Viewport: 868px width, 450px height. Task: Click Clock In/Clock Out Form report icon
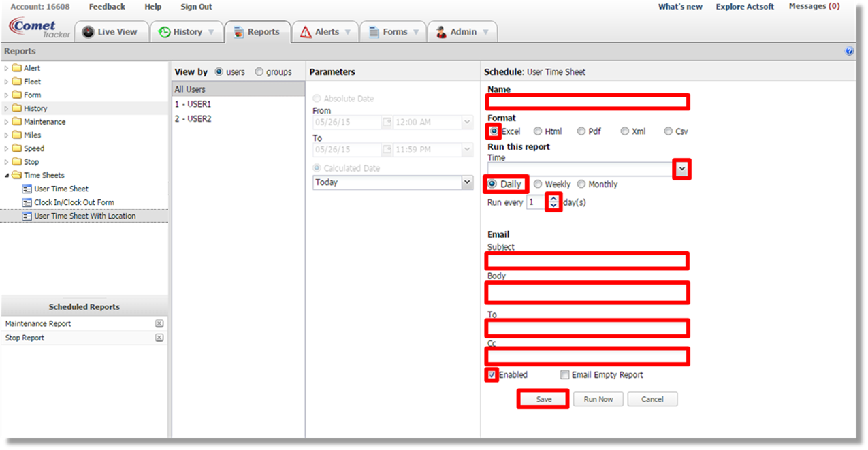point(27,202)
